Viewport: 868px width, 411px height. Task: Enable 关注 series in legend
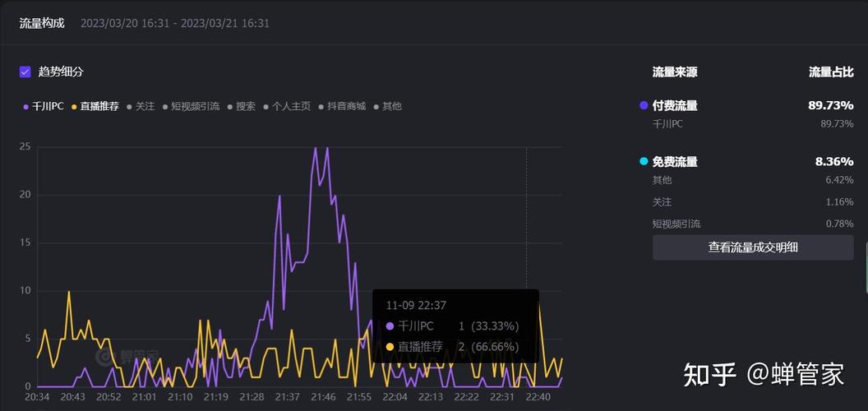pos(141,106)
